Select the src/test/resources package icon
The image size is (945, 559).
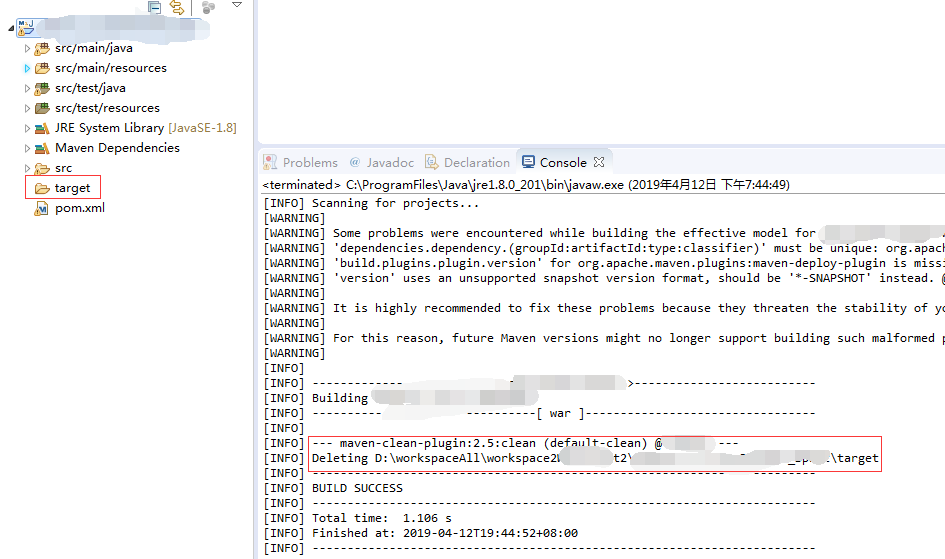(42, 108)
